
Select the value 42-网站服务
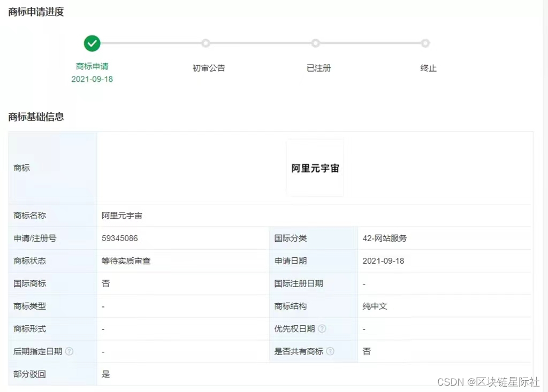pos(384,239)
